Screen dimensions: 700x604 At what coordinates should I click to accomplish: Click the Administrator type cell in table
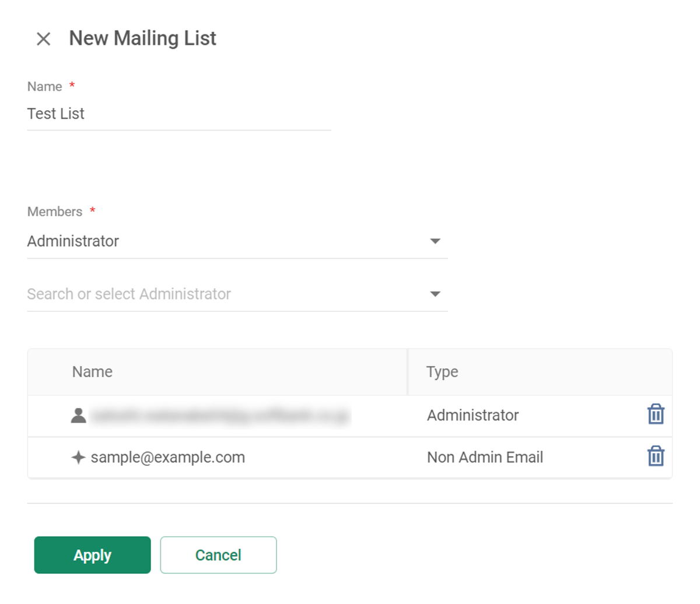(473, 415)
